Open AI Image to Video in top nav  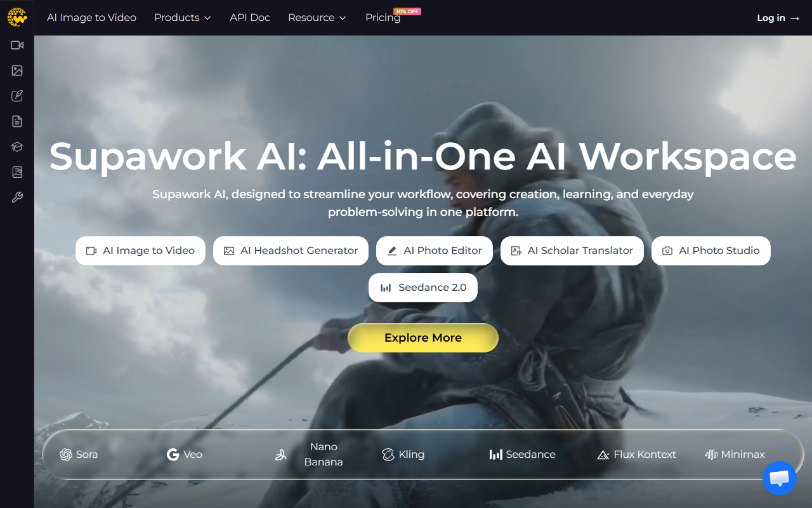[91, 18]
